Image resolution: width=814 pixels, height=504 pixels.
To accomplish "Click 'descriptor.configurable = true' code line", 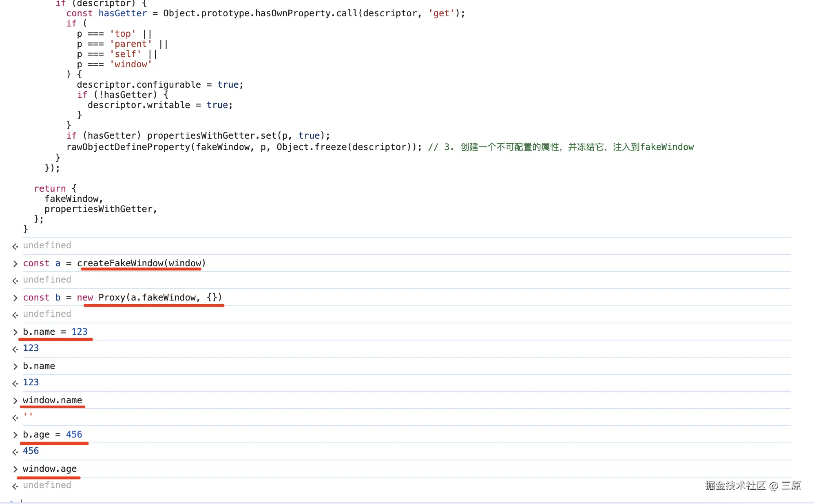I will [160, 85].
